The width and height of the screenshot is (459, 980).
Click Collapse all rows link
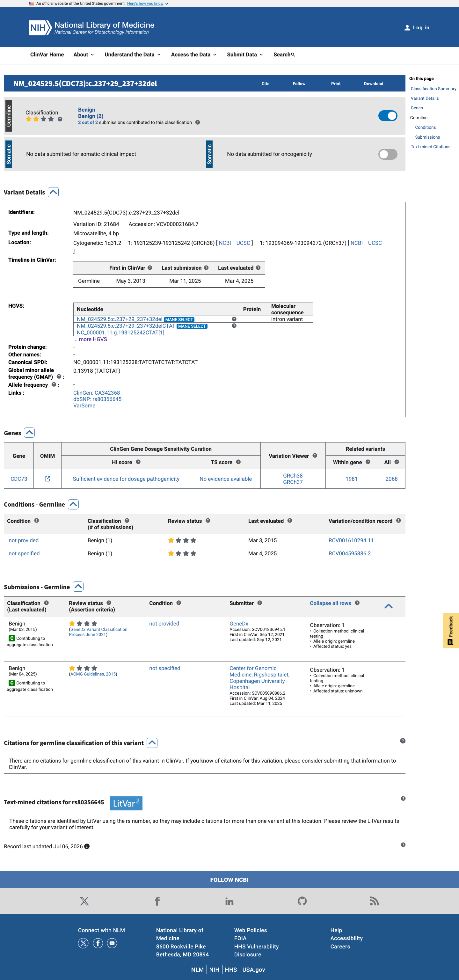tap(330, 603)
